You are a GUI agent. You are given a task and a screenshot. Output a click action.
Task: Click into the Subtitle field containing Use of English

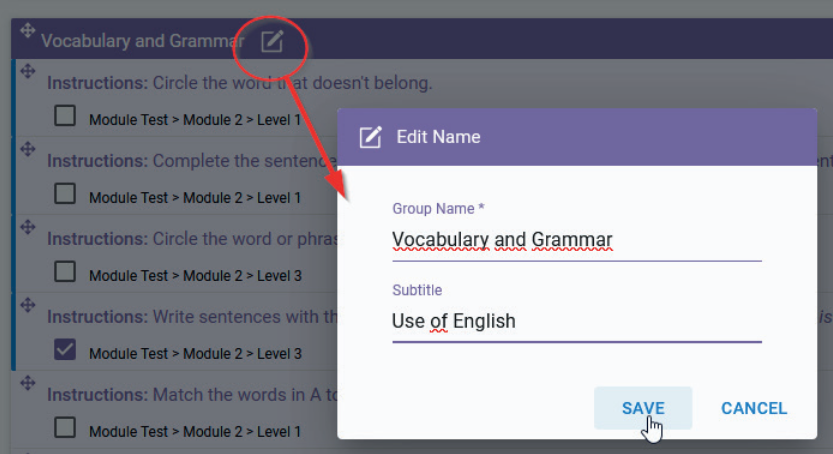[577, 321]
